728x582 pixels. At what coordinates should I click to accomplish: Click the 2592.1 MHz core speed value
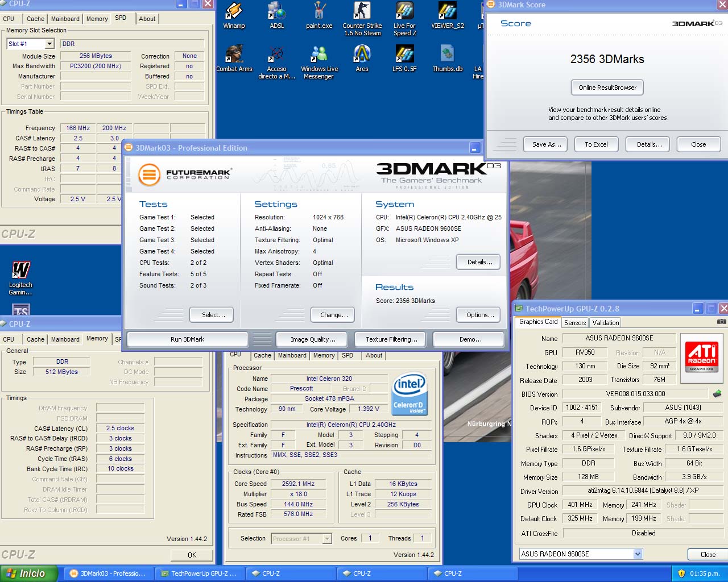click(x=298, y=484)
